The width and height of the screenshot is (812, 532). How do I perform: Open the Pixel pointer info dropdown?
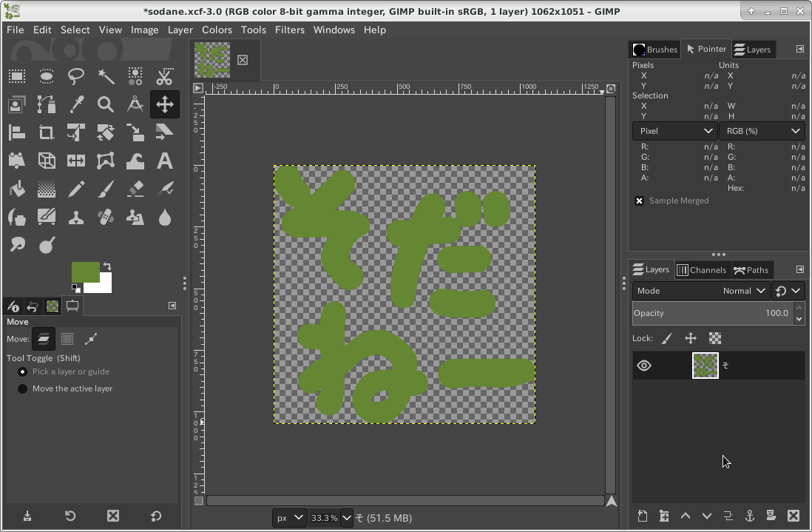(x=674, y=131)
